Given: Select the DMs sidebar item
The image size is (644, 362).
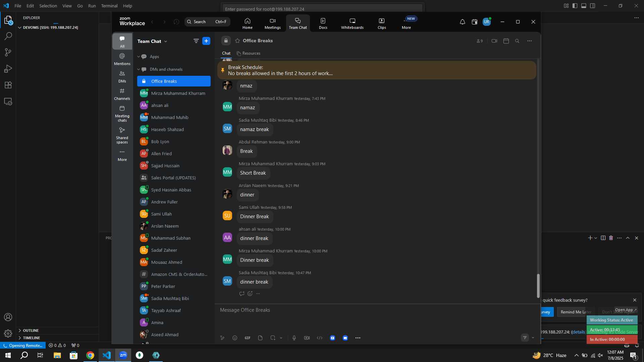Looking at the screenshot, I should [122, 76].
